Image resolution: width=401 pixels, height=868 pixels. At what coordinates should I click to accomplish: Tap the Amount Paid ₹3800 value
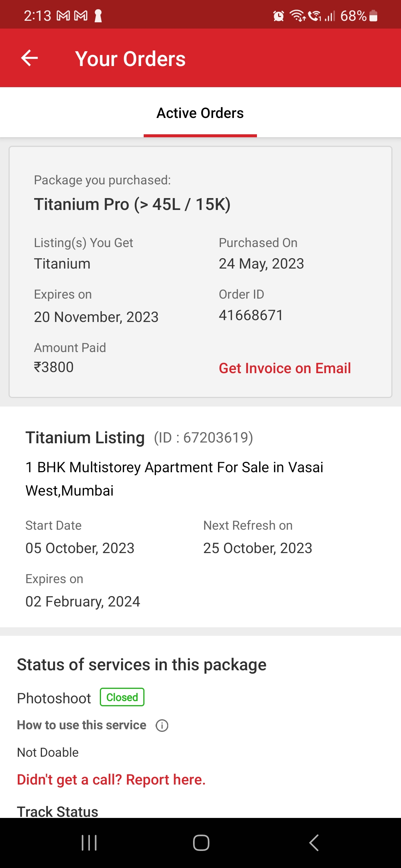click(x=54, y=367)
